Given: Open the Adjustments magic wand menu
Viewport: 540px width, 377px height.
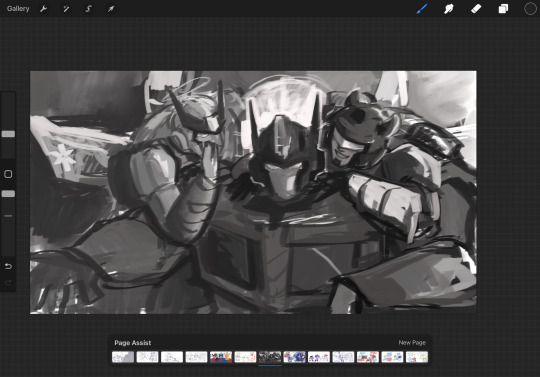Looking at the screenshot, I should [66, 9].
